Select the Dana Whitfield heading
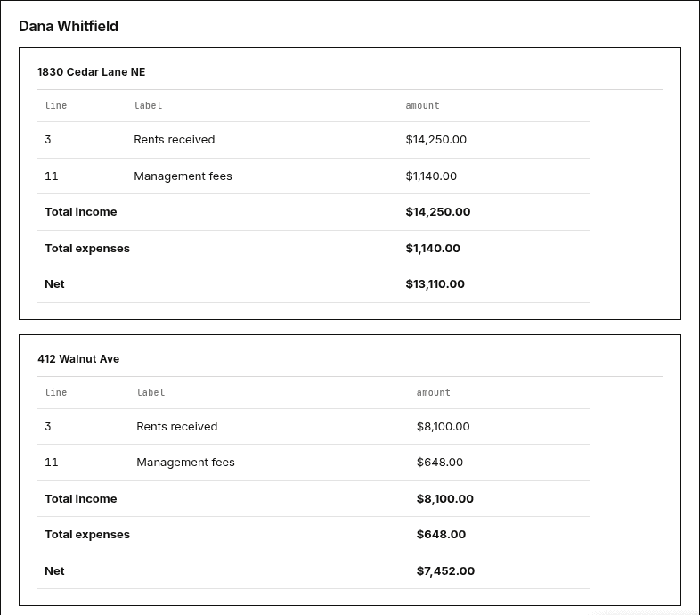This screenshot has height=615, width=700. click(69, 27)
